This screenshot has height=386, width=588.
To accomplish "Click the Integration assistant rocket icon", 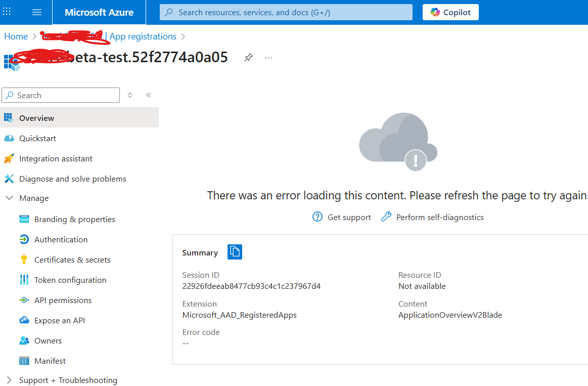I will tap(9, 158).
